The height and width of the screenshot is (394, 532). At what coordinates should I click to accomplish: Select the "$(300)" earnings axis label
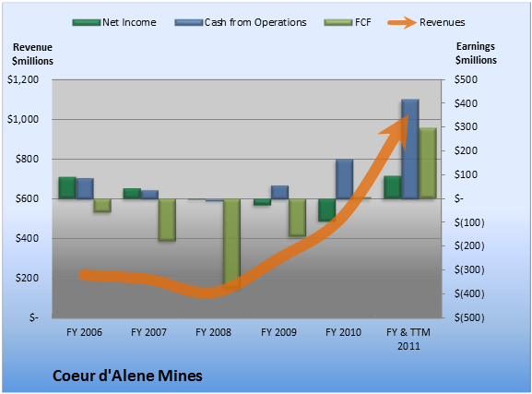point(469,270)
